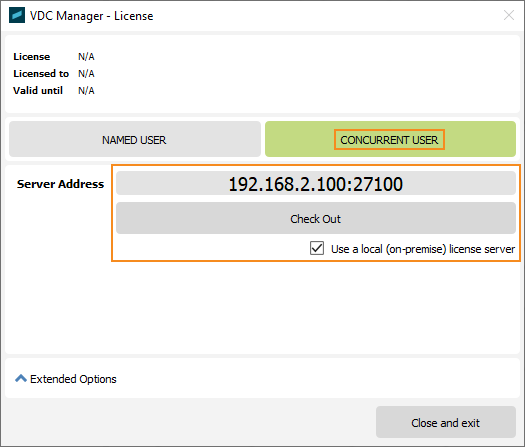Click the 'Valid until' label text
Viewport: 525px width, 447px height.
tap(38, 91)
